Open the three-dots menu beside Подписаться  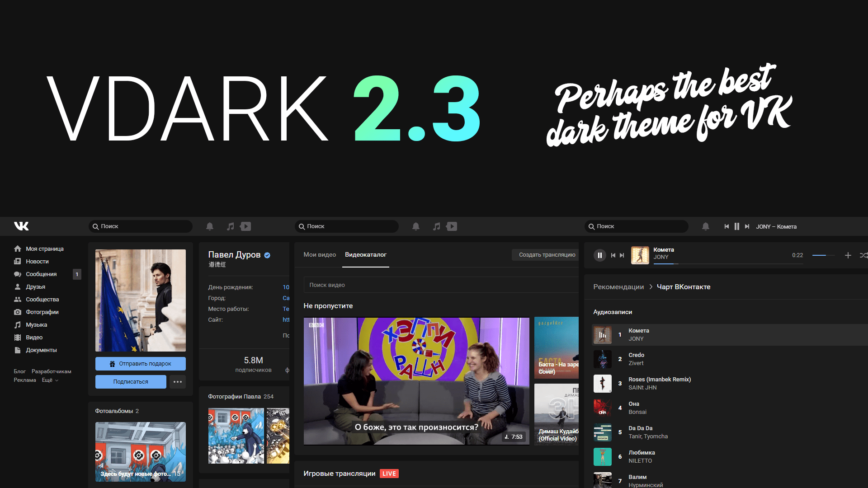pyautogui.click(x=178, y=382)
